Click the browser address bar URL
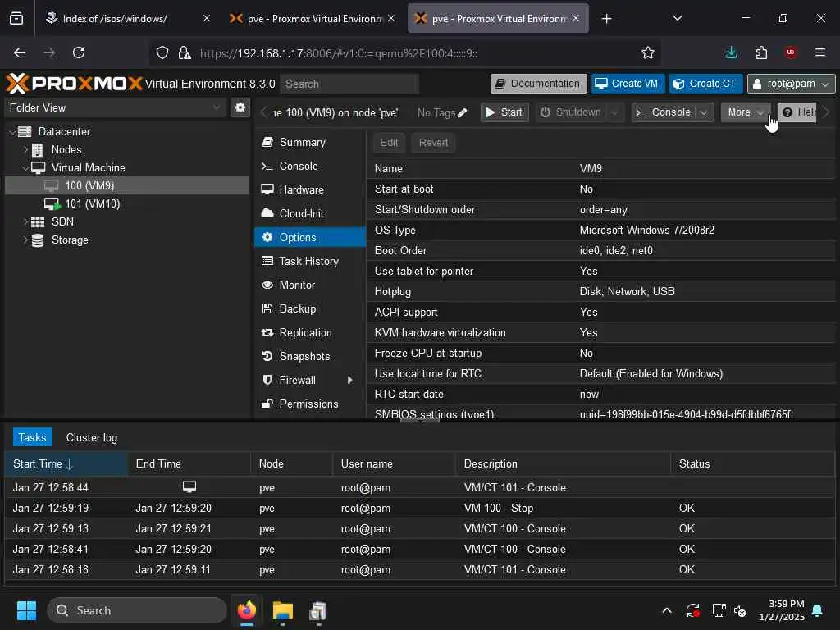This screenshot has height=630, width=840. pos(339,53)
